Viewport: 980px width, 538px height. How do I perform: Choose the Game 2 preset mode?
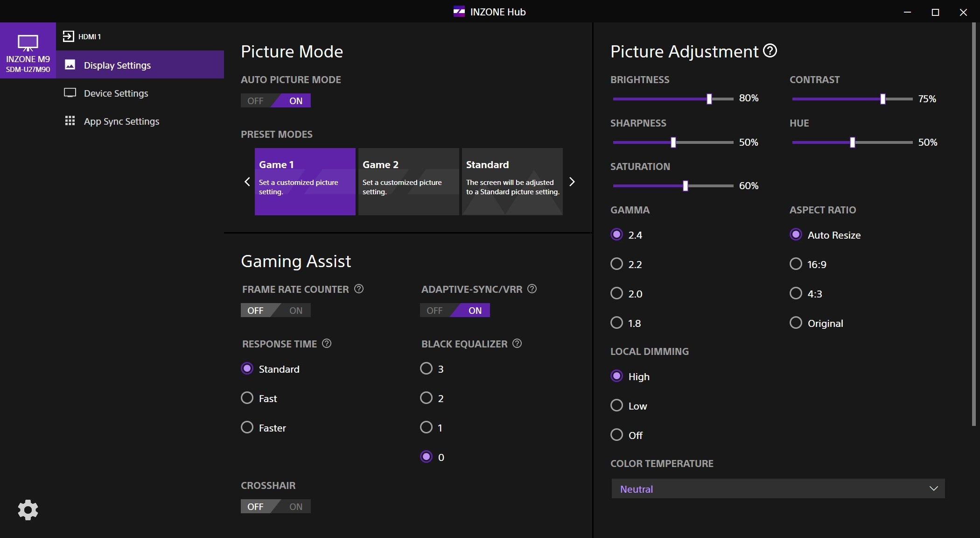(x=408, y=181)
